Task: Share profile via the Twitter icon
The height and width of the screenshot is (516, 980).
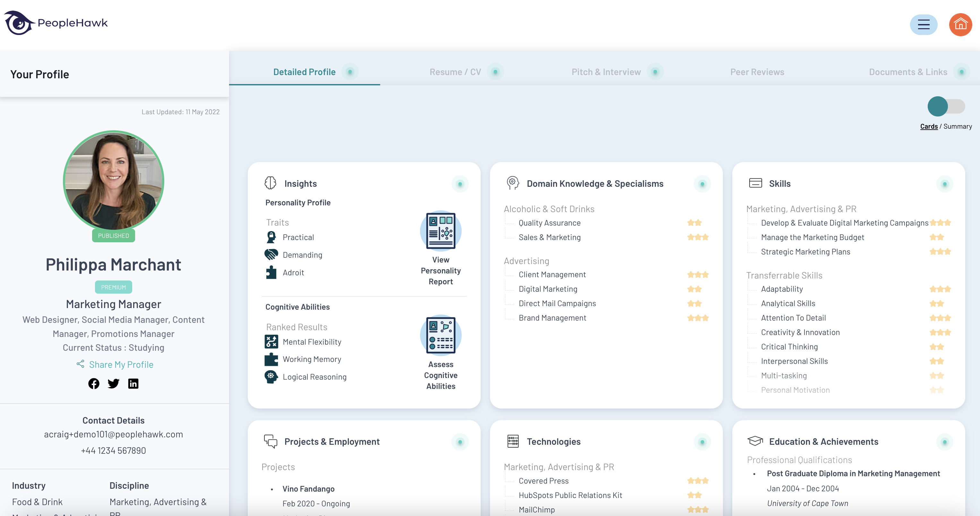Action: (x=113, y=383)
